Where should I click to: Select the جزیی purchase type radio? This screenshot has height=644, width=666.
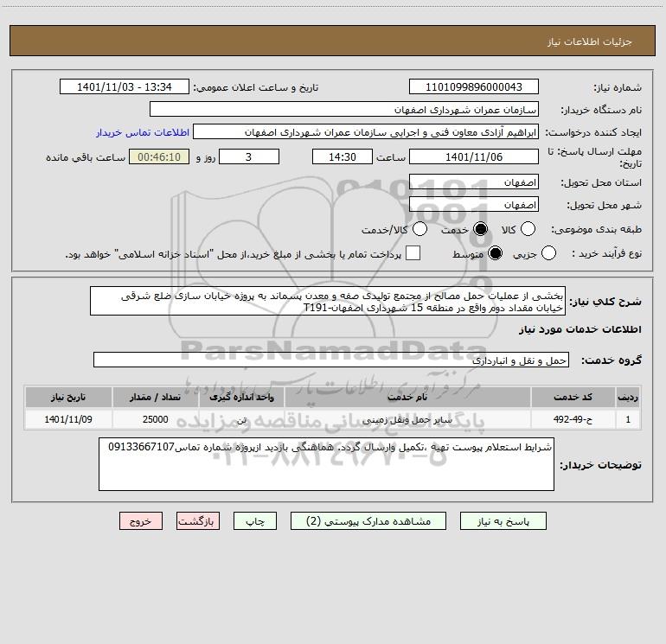click(x=548, y=253)
